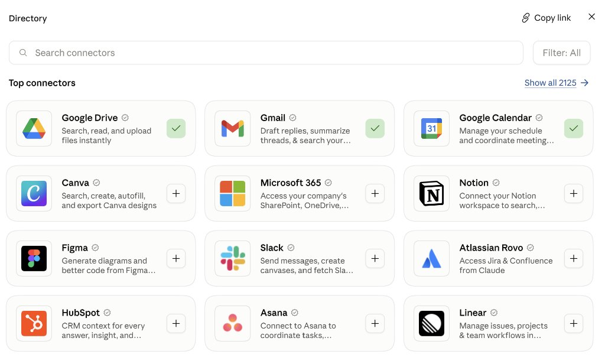Viewport: 605px width, 364px height.
Task: Open the Filter: All dropdown
Action: 561,53
